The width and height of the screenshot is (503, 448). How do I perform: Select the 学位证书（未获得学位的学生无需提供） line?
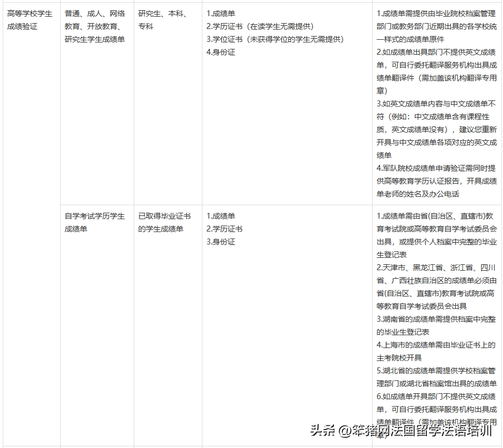tap(275, 39)
